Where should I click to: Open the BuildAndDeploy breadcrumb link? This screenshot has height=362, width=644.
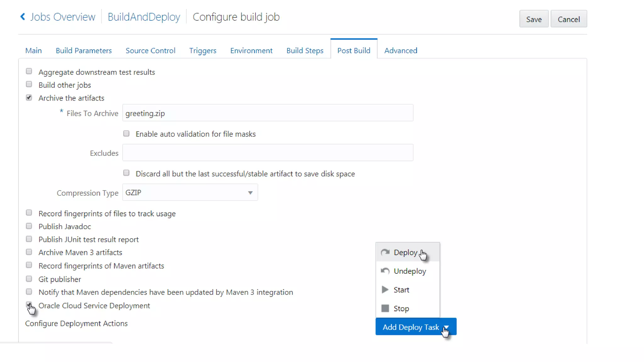pyautogui.click(x=144, y=17)
